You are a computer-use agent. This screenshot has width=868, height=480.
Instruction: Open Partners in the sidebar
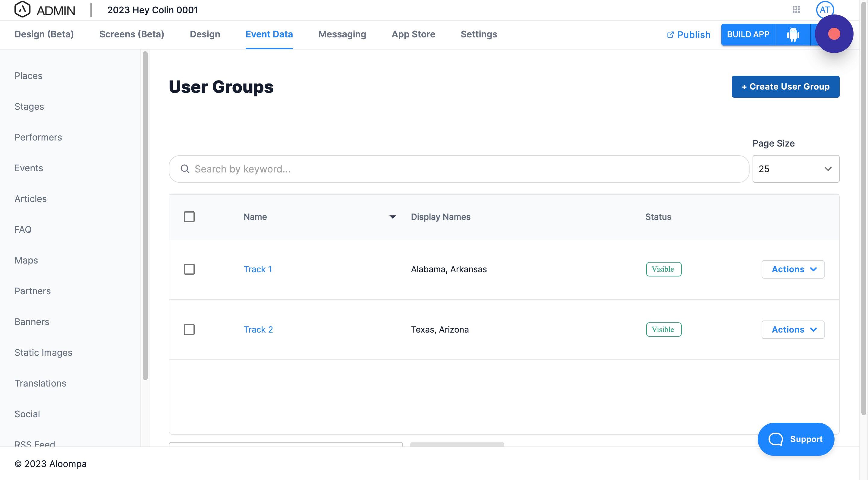(32, 291)
